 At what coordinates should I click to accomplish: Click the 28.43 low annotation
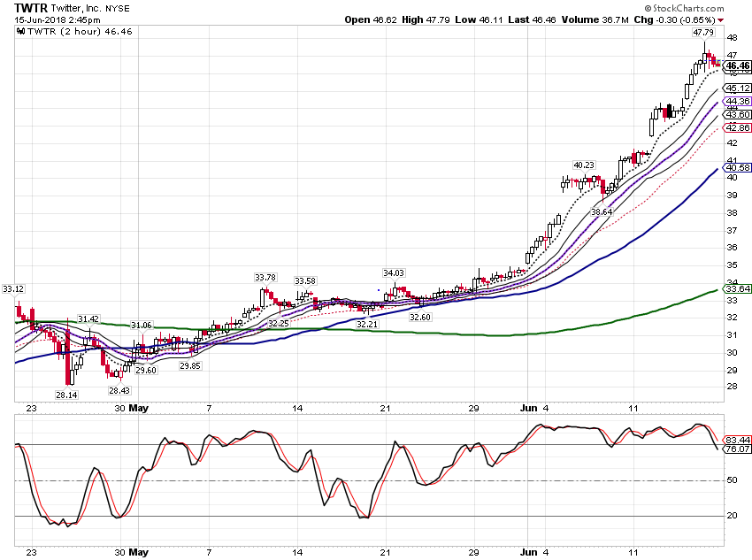pos(119,390)
